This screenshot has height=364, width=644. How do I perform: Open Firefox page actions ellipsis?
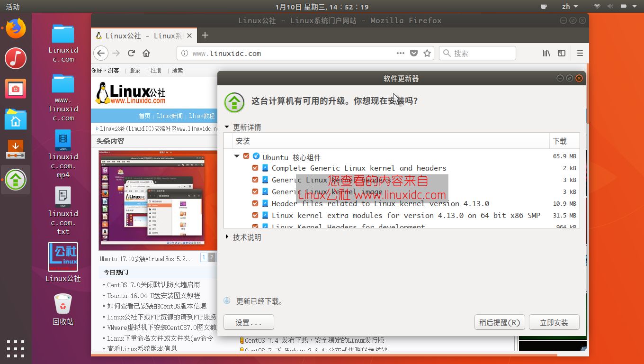[400, 53]
